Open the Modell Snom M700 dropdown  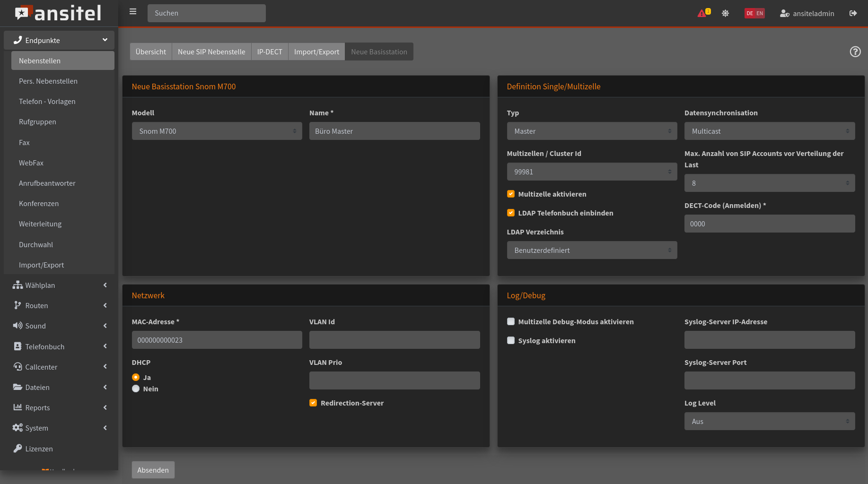(217, 131)
